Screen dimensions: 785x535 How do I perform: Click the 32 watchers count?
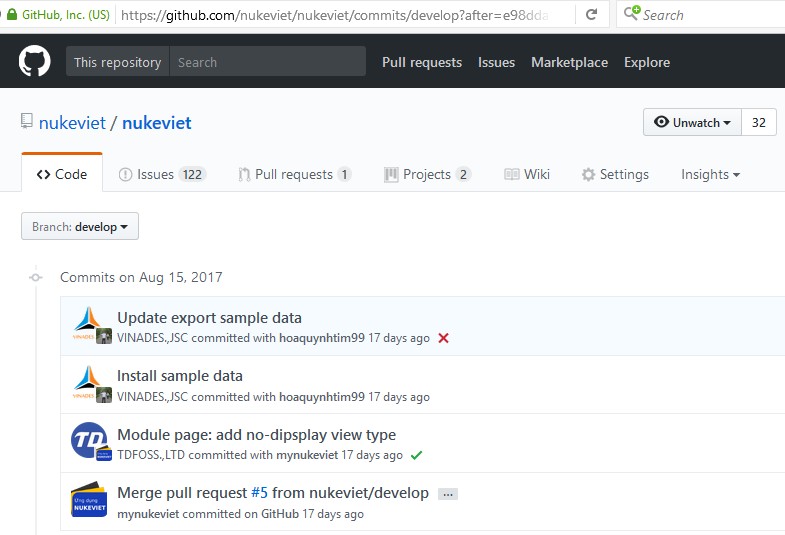(758, 122)
